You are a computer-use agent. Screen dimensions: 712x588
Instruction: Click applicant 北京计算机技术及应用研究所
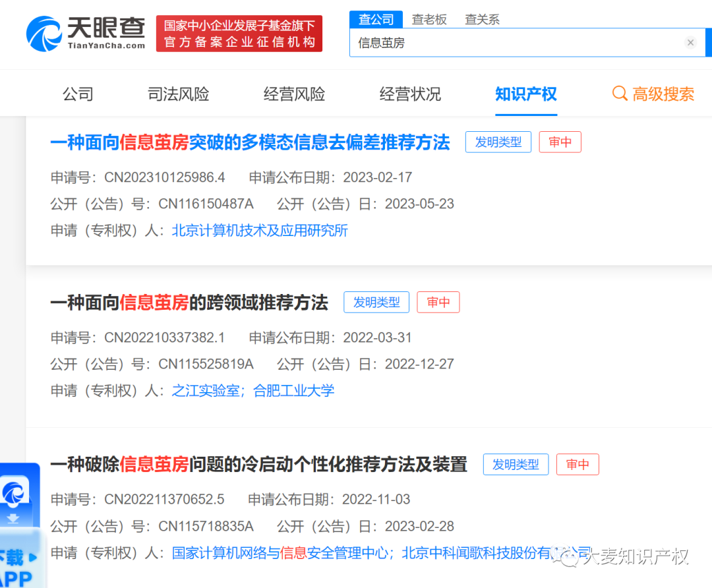point(260,230)
